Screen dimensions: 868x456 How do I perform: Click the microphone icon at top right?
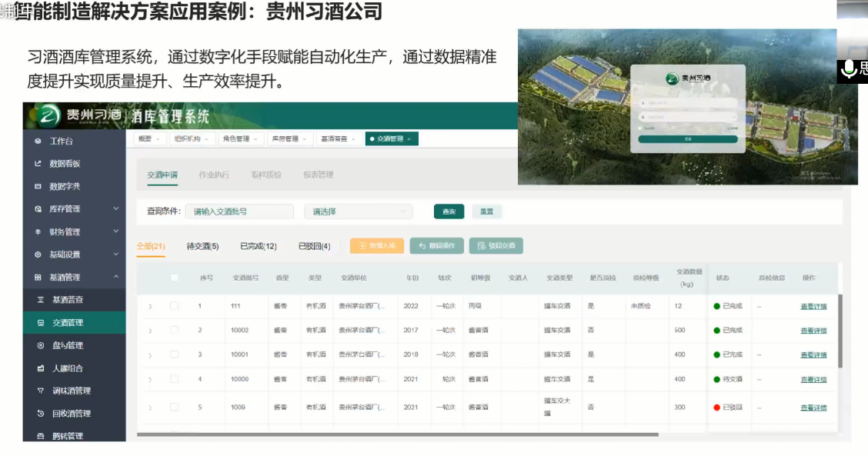(848, 70)
